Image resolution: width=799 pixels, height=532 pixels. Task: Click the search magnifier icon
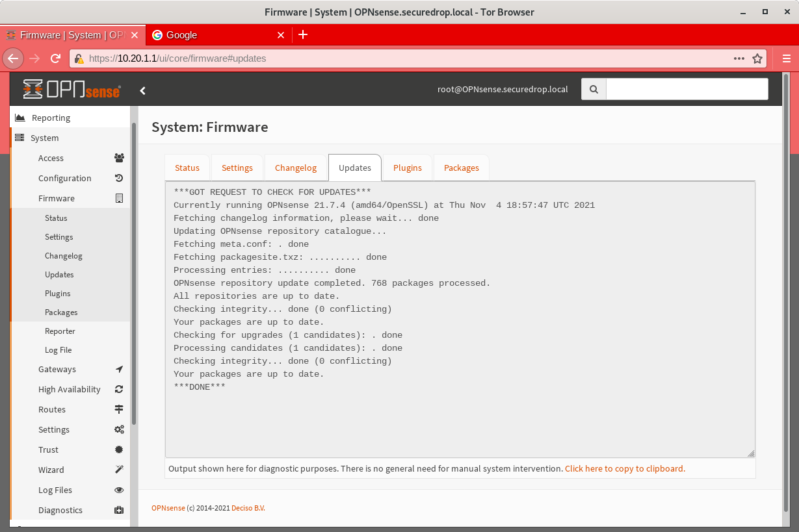(593, 89)
